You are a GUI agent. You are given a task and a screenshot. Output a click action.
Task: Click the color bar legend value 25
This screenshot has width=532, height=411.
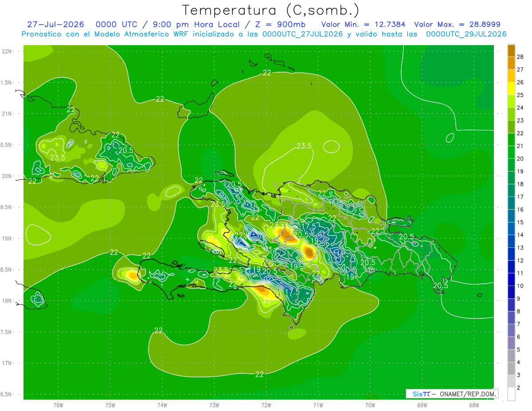[x=520, y=95]
